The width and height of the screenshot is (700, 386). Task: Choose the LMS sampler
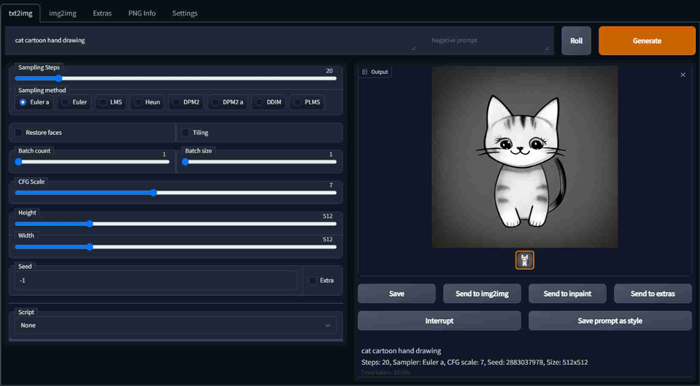pos(111,102)
